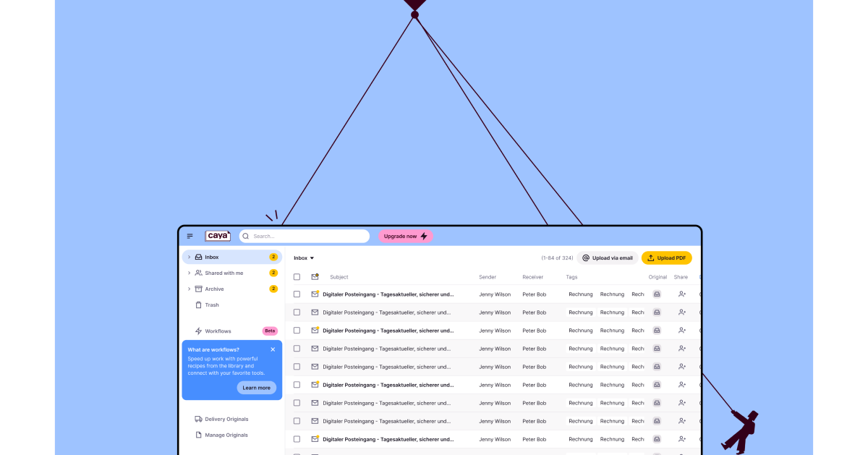The height and width of the screenshot is (455, 868).
Task: Tick the select-all checkbox in the header row
Action: tap(297, 277)
